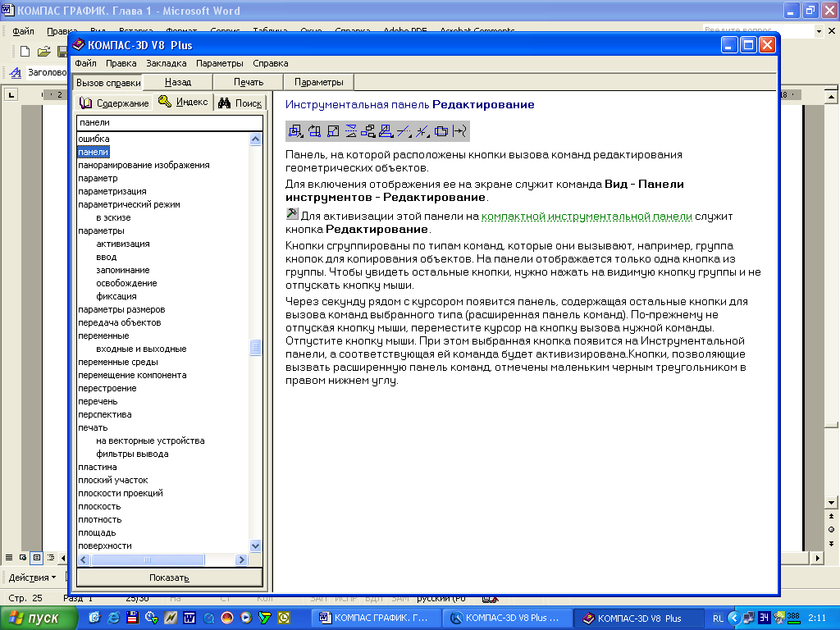Click Internet Explorer quick launch icon
The image size is (840, 630).
(113, 619)
